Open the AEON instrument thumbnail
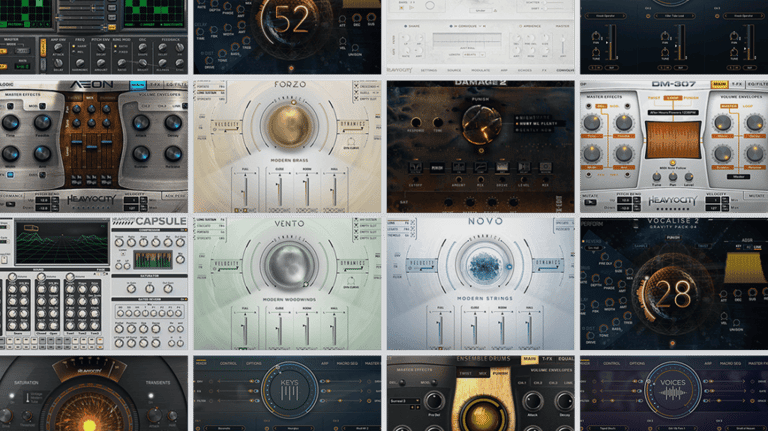Screen dimensions: 768x431 pos(94,146)
